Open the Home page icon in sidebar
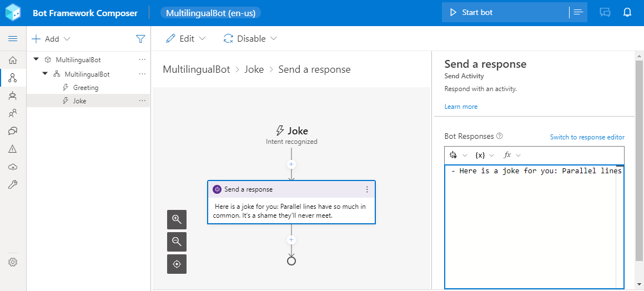The width and height of the screenshot is (644, 291). [x=13, y=60]
